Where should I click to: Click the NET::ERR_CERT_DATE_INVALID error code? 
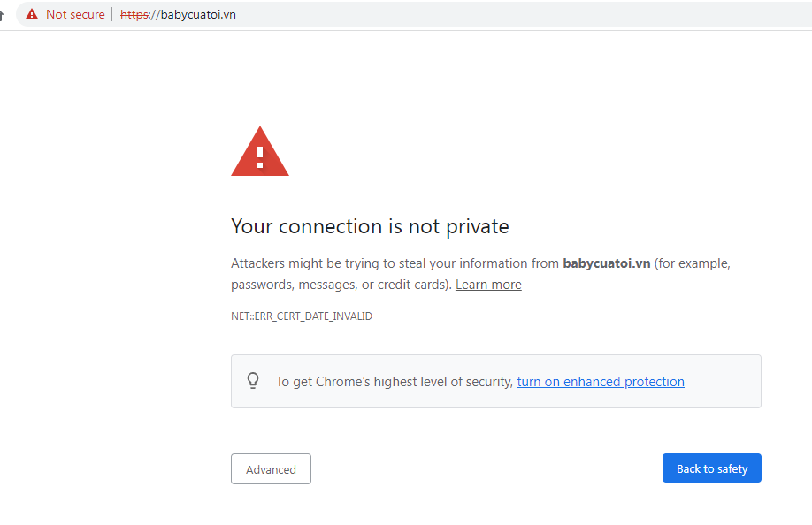pyautogui.click(x=302, y=316)
